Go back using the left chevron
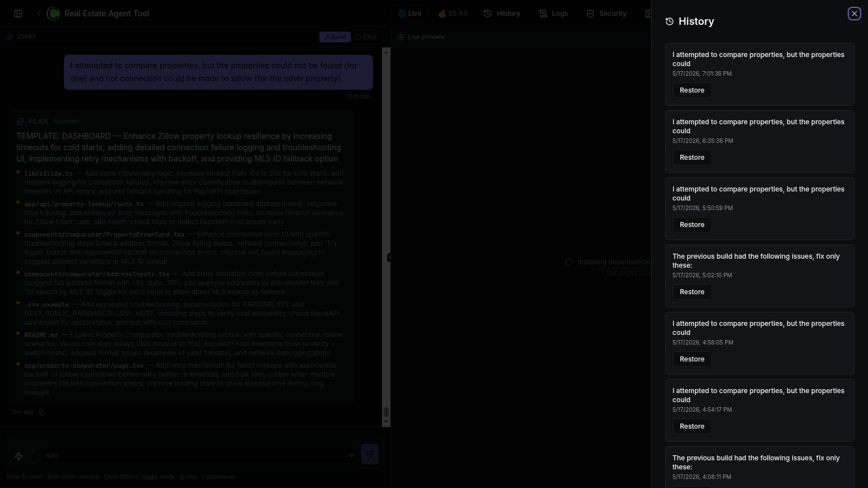The width and height of the screenshot is (868, 488). 38,14
